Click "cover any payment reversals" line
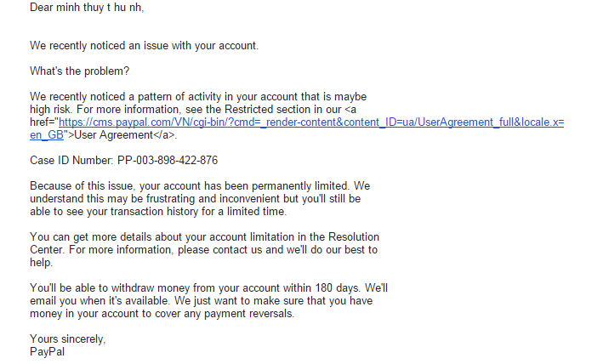Screen dimensions: 603x364 (x=162, y=313)
